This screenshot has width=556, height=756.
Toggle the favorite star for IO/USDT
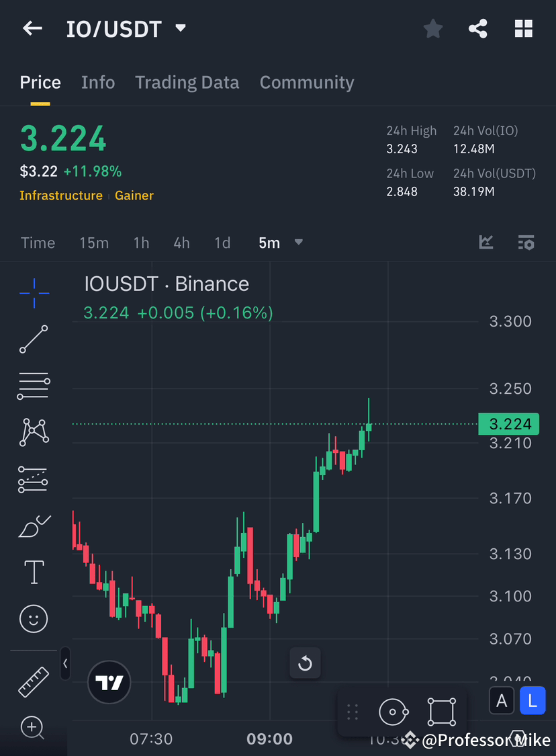[432, 28]
